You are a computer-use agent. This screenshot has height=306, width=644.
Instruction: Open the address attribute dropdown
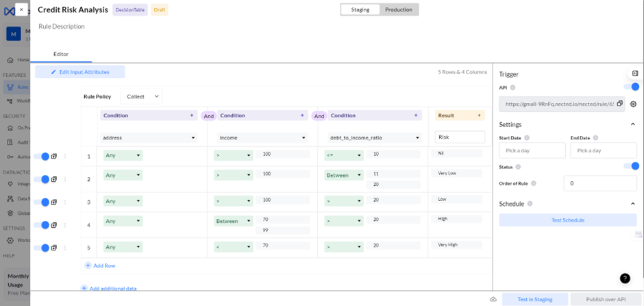(x=149, y=138)
